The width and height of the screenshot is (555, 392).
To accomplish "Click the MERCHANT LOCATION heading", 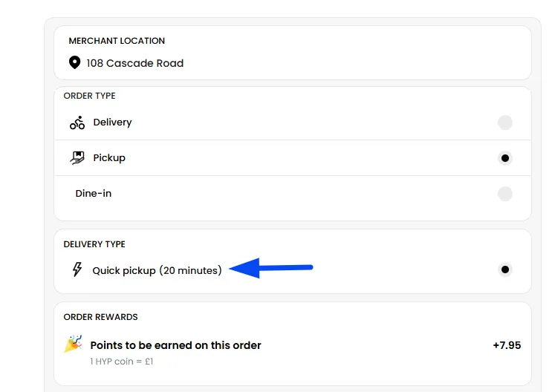I will point(117,41).
